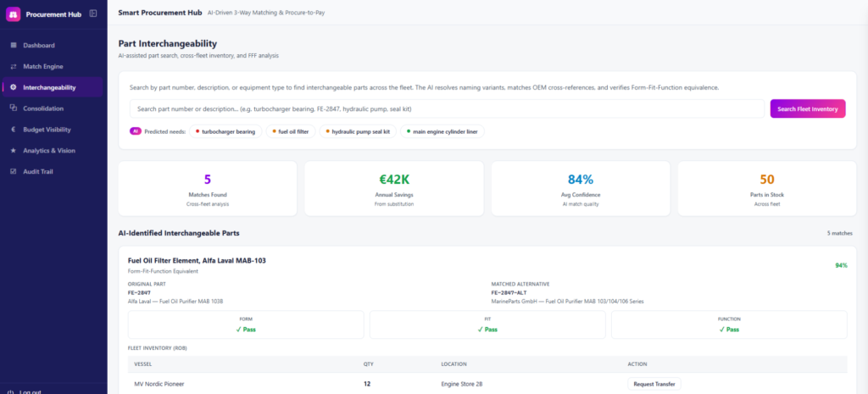Request Transfer from MV Nordic Pioneer
The width and height of the screenshot is (868, 394).
(654, 384)
